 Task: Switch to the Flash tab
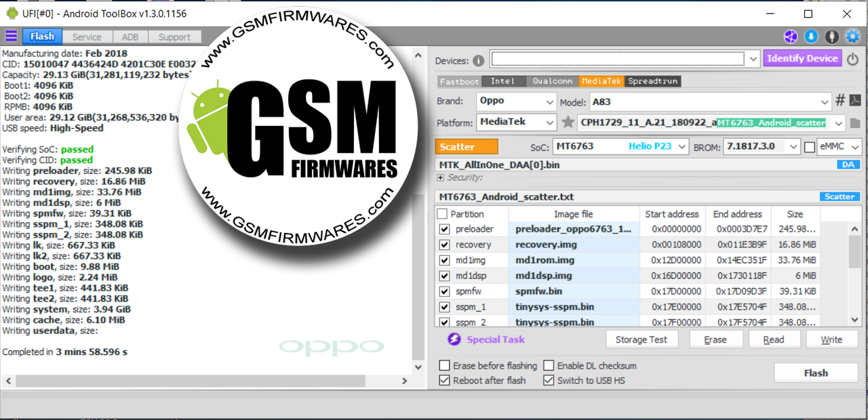click(x=42, y=37)
